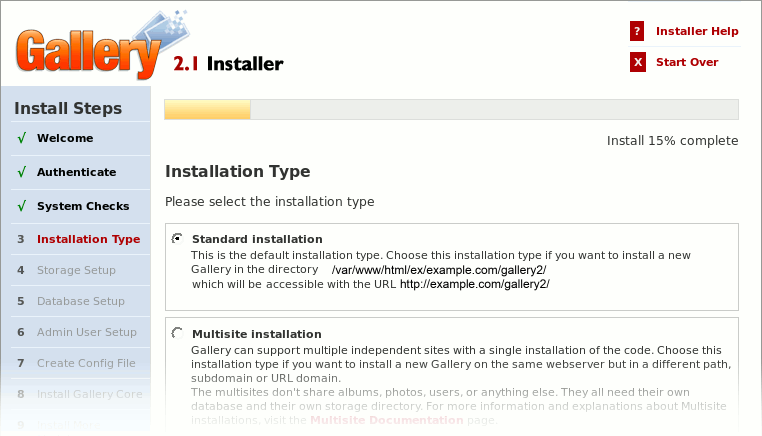Click the Create Config File step
Image resolution: width=762 pixels, height=436 pixels.
tap(86, 363)
